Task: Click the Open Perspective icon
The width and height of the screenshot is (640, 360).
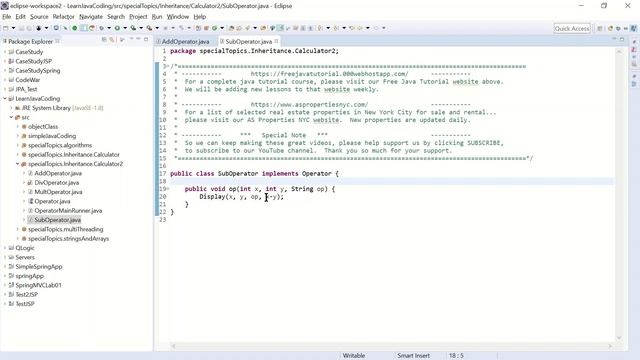Action: tap(600, 28)
